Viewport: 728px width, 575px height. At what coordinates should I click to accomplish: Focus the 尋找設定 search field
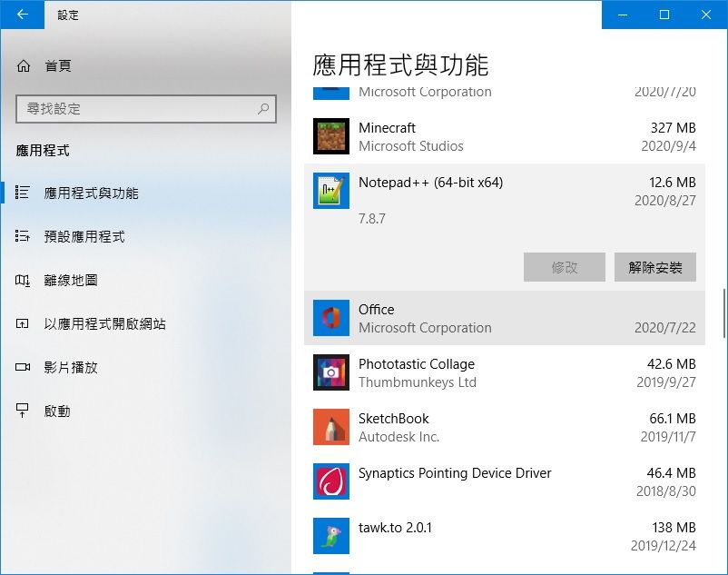click(146, 109)
